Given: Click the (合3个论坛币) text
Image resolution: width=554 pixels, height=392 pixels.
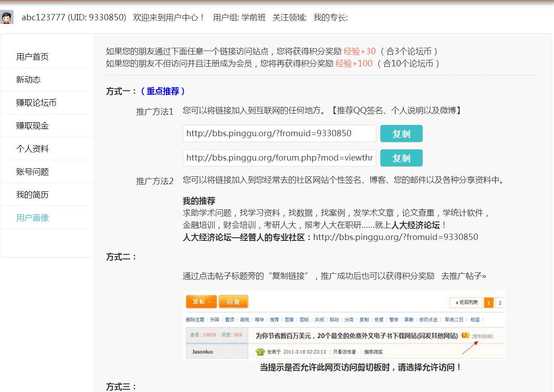Looking at the screenshot, I should tap(409, 51).
